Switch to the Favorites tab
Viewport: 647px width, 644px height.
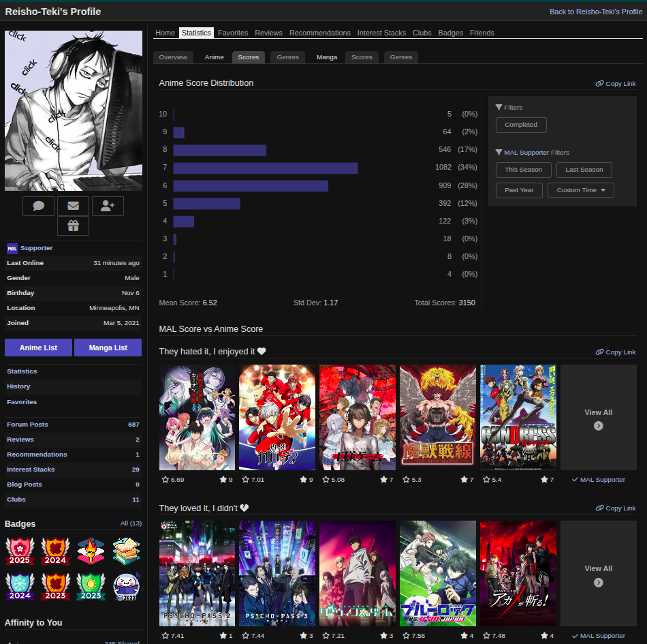pyautogui.click(x=233, y=33)
